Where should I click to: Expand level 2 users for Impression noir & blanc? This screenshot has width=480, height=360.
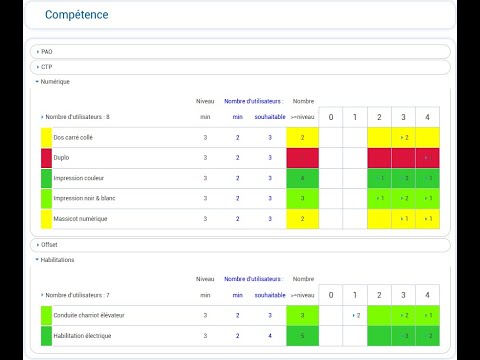click(x=380, y=198)
